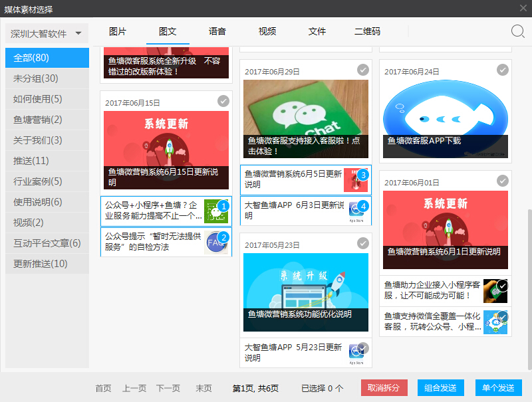Click the number 4 selection badge
The height and width of the screenshot is (402, 532).
(363, 206)
